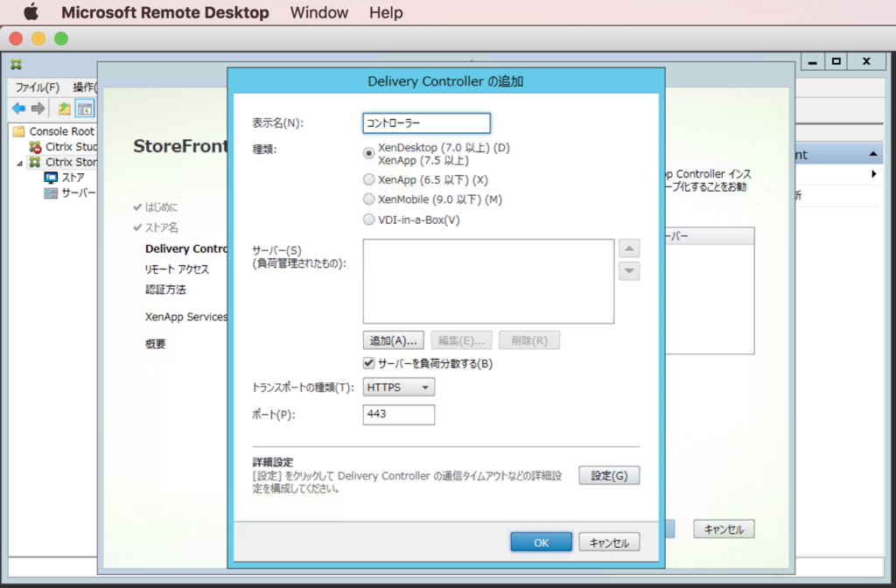Click the blue back arrow toolbar icon

click(19, 108)
